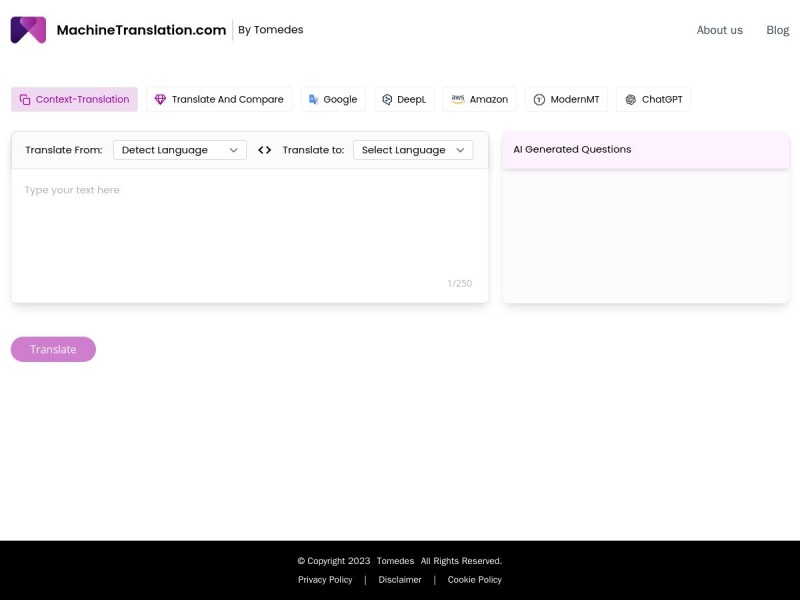The width and height of the screenshot is (800, 600).
Task: Choose the Amazon engine tab
Action: 480,99
